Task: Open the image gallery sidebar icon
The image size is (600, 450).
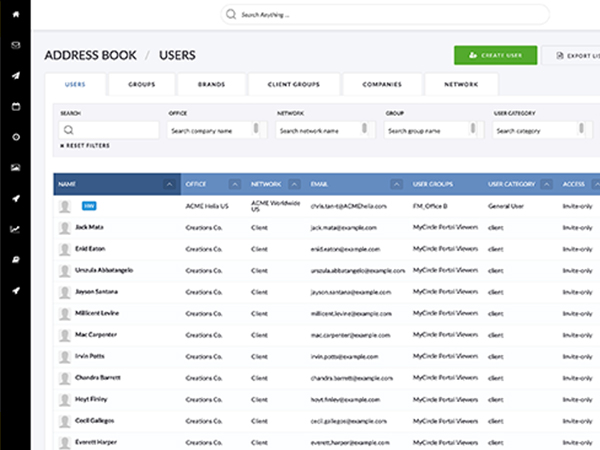Action: pos(16,167)
